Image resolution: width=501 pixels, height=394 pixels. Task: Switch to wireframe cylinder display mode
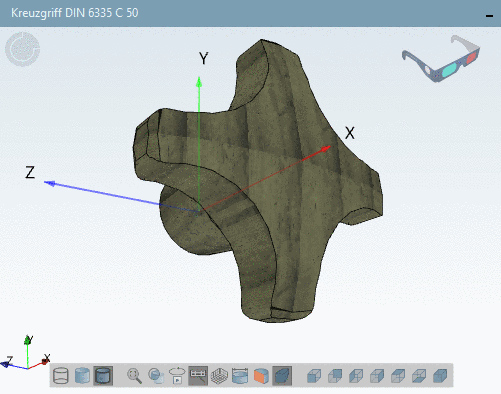[61, 376]
